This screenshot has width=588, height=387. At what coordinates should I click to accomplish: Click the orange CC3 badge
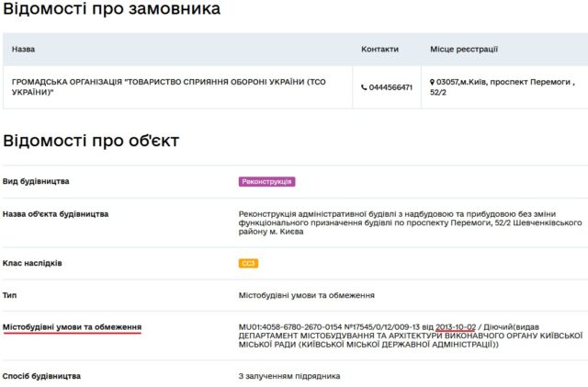pos(248,264)
